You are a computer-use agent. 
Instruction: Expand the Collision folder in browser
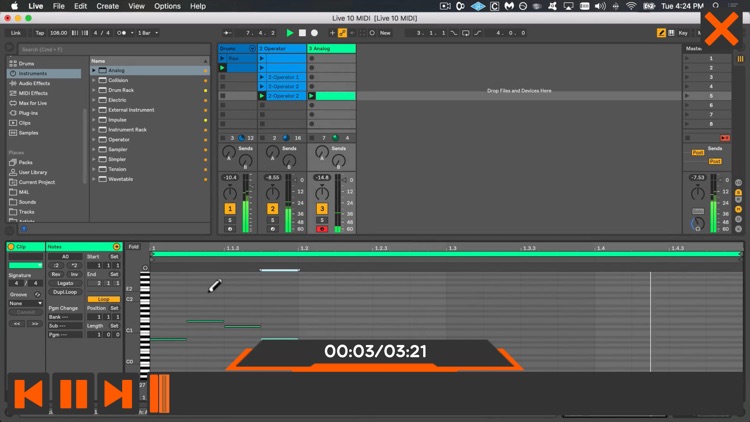(x=94, y=80)
